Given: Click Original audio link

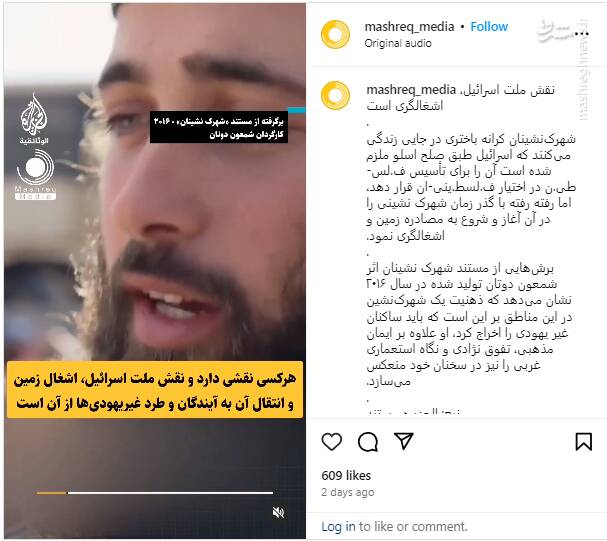Looking at the screenshot, I should click(398, 43).
